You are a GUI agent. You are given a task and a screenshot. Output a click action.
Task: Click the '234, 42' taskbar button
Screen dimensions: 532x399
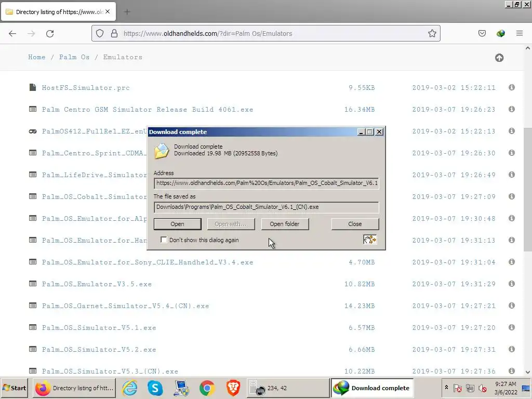coord(288,388)
